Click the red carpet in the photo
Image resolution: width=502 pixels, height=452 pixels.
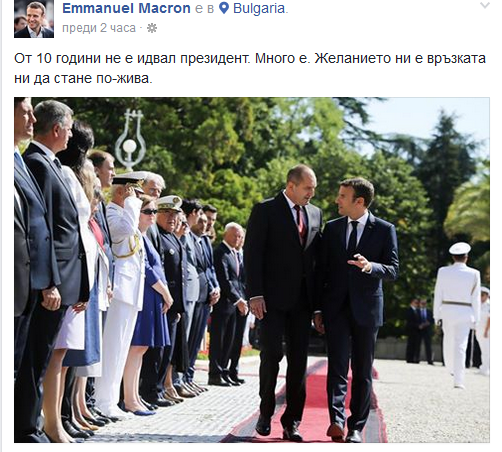pos(310,405)
